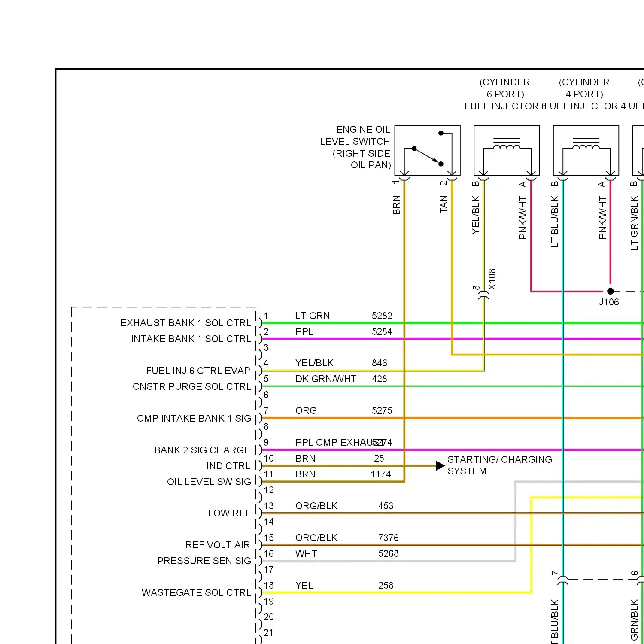Select the 'OIL LEVEL SW SIG' label
644x644 pixels.
[209, 482]
